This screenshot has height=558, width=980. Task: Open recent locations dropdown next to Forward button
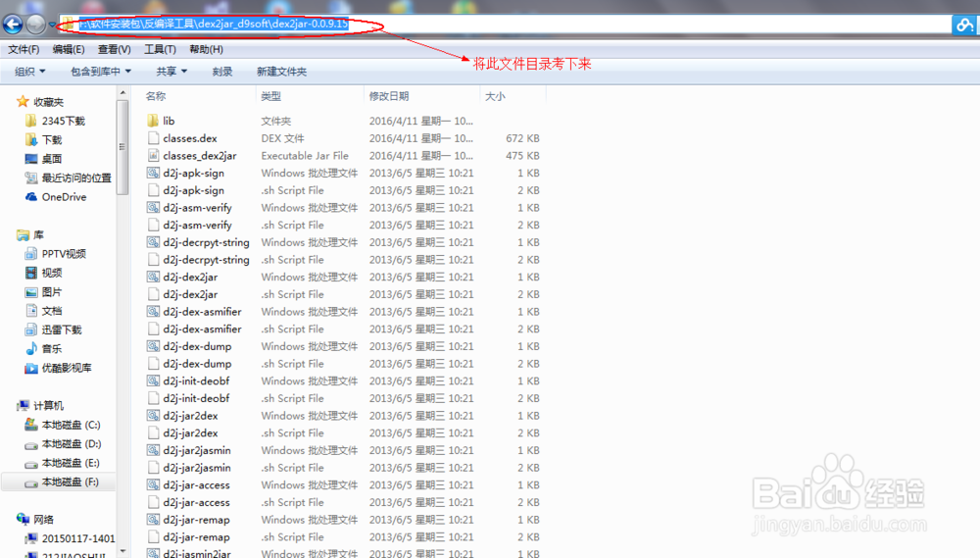tap(52, 25)
